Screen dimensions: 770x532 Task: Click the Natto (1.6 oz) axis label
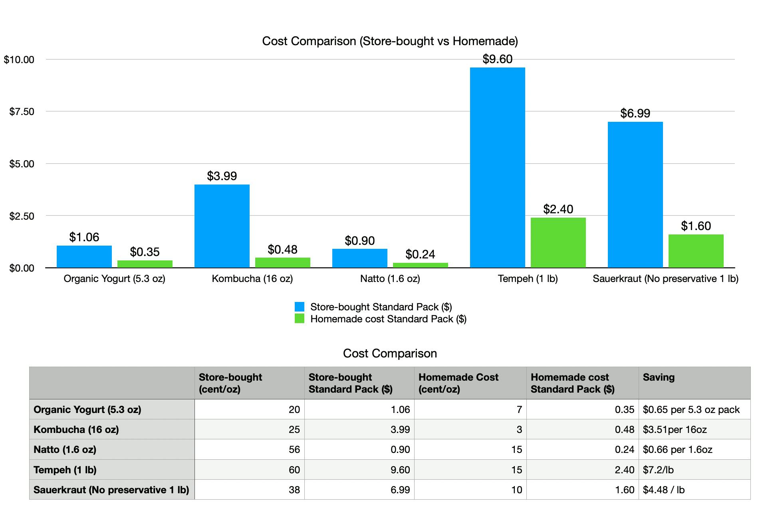click(x=390, y=279)
